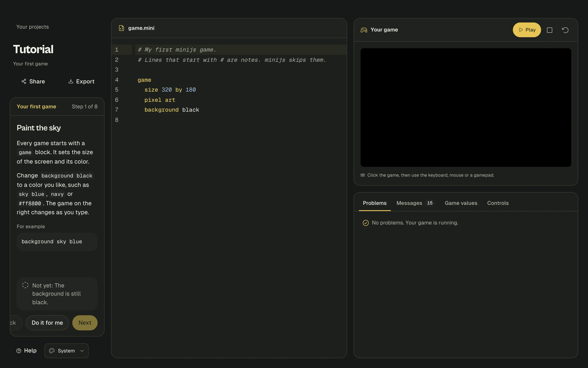Click the black game canvas

pyautogui.click(x=465, y=107)
